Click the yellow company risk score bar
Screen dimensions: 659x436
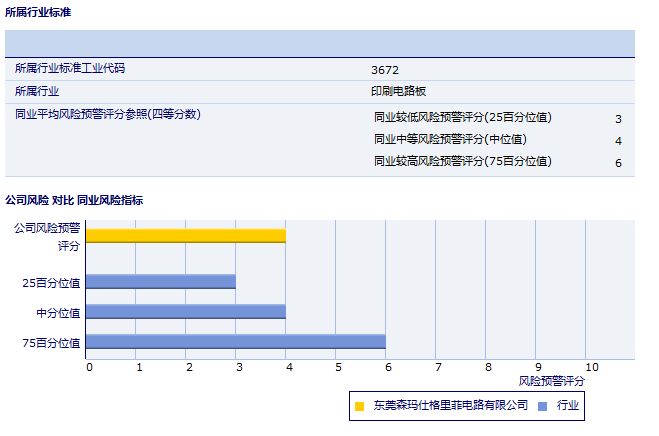tap(185, 236)
